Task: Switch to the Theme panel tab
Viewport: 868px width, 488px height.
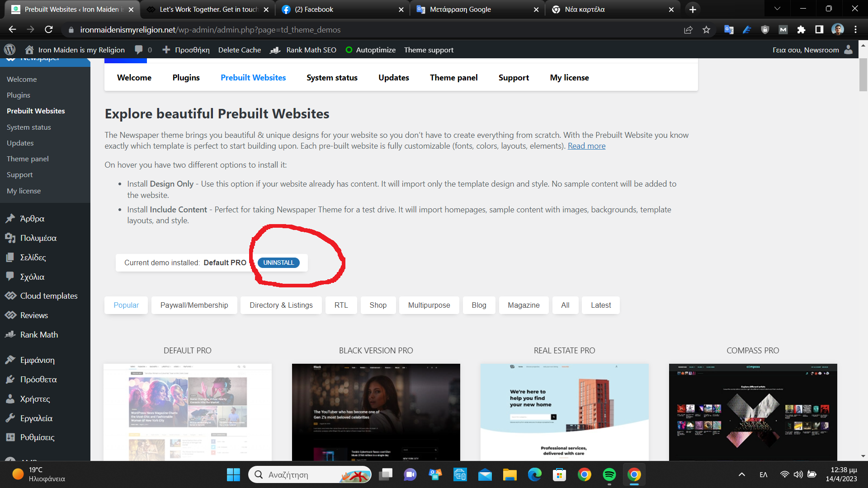Action: (x=453, y=78)
